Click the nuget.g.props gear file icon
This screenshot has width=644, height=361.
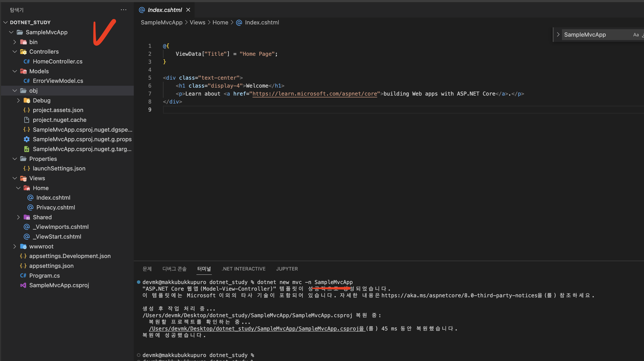(x=27, y=139)
